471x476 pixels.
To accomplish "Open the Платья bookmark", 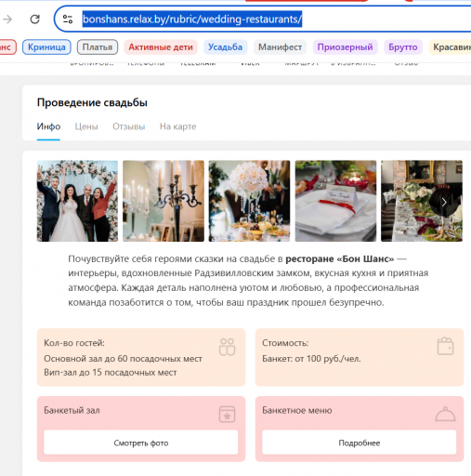I will [98, 47].
